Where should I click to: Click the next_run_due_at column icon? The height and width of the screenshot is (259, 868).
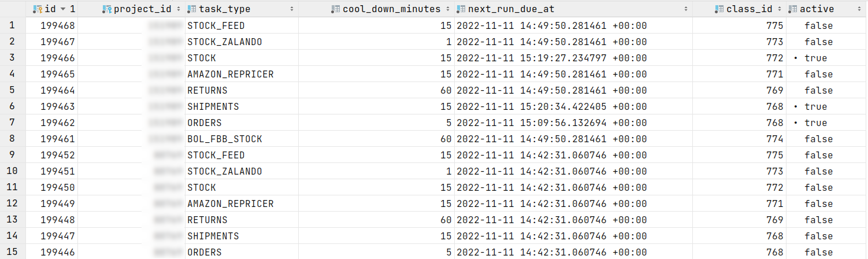(461, 9)
